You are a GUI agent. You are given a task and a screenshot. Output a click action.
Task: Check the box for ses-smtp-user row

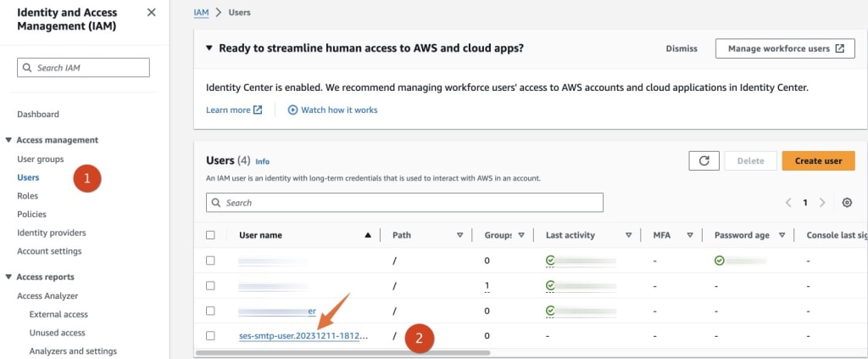coord(210,335)
